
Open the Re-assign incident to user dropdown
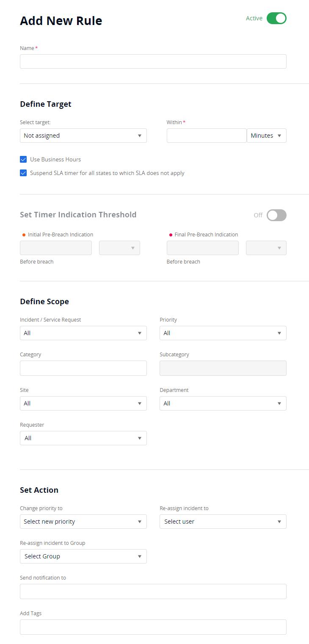pos(223,522)
